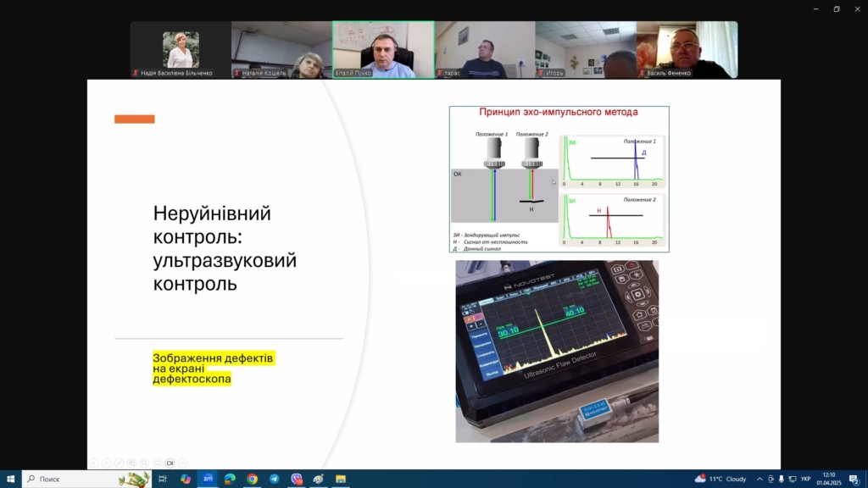
Task: Open the Windows Start menu
Action: pyautogui.click(x=10, y=479)
